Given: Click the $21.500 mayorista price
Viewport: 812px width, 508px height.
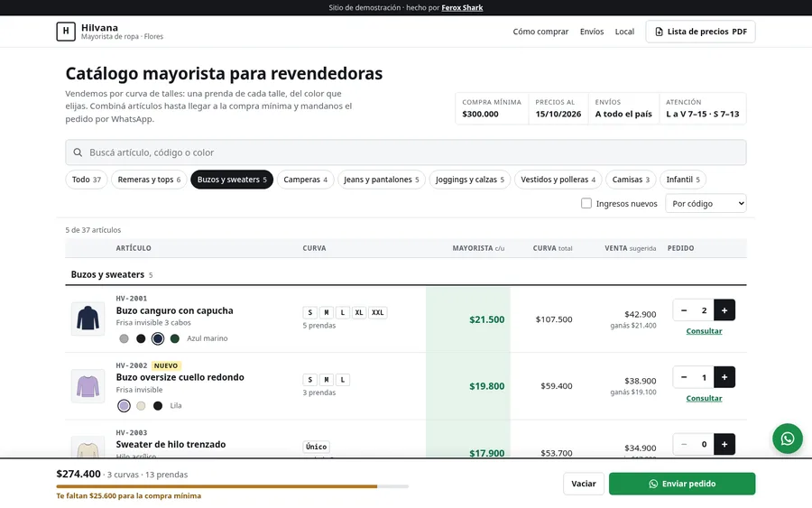Looking at the screenshot, I should (x=487, y=319).
